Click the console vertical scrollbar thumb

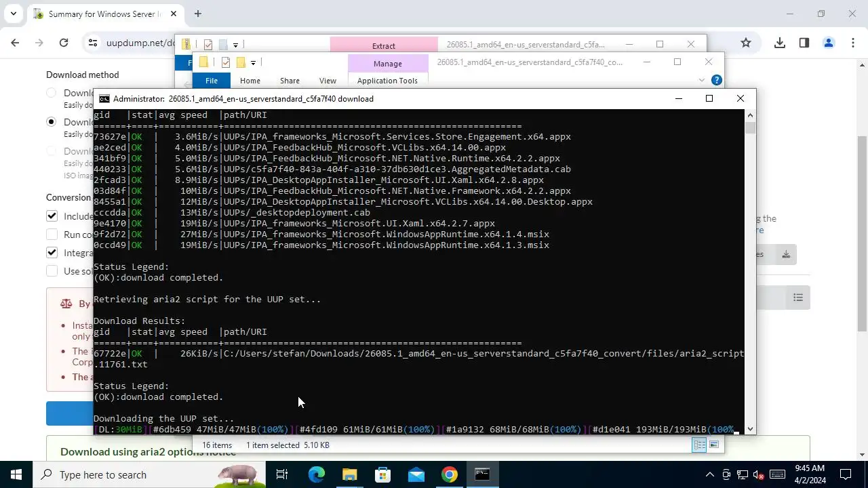pyautogui.click(x=750, y=127)
